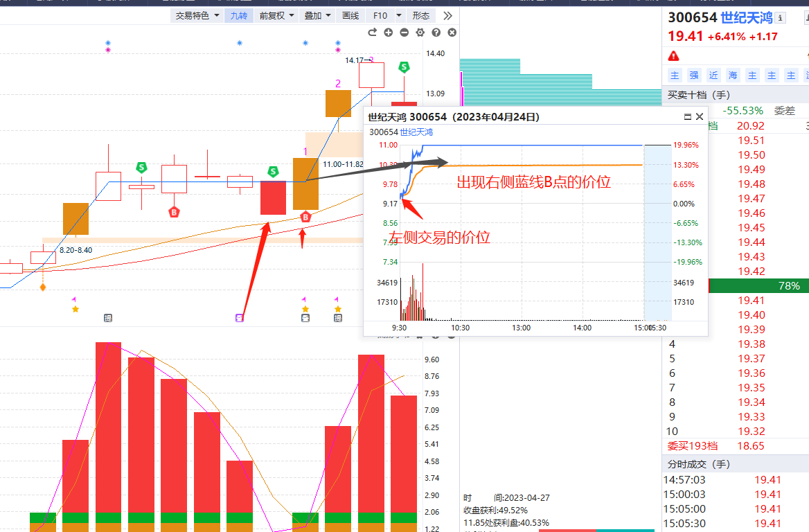
Task: Click ask price 19.51 in order book
Action: 752,141
